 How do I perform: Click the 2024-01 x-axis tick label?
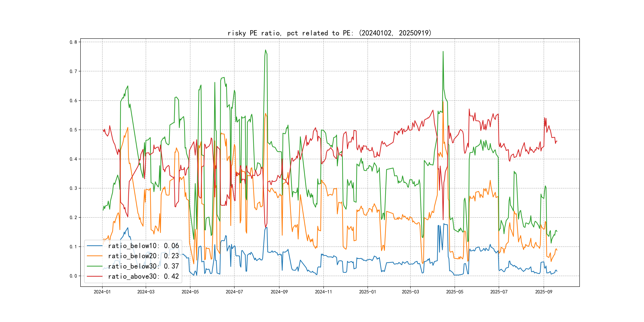click(102, 292)
